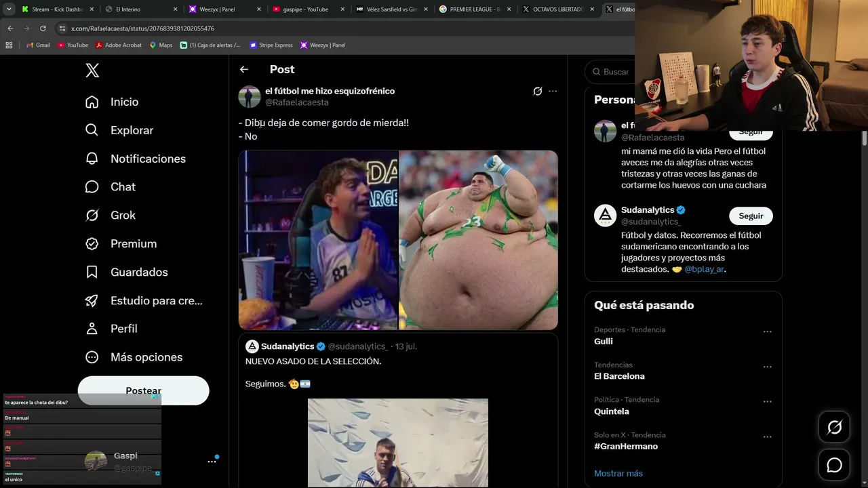Viewport: 868px width, 488px height.
Task: Open the floating messages button
Action: tap(834, 465)
